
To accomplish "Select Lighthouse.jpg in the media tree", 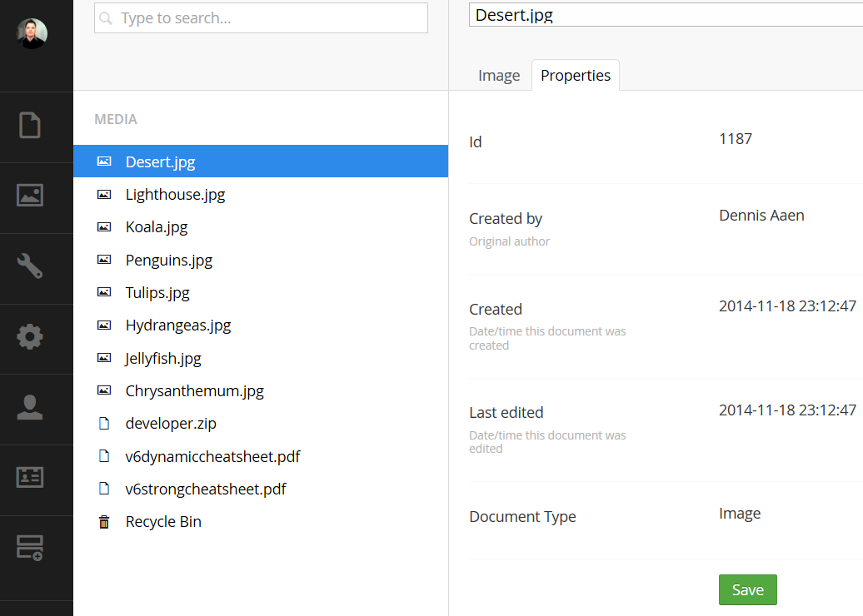I will click(x=175, y=195).
